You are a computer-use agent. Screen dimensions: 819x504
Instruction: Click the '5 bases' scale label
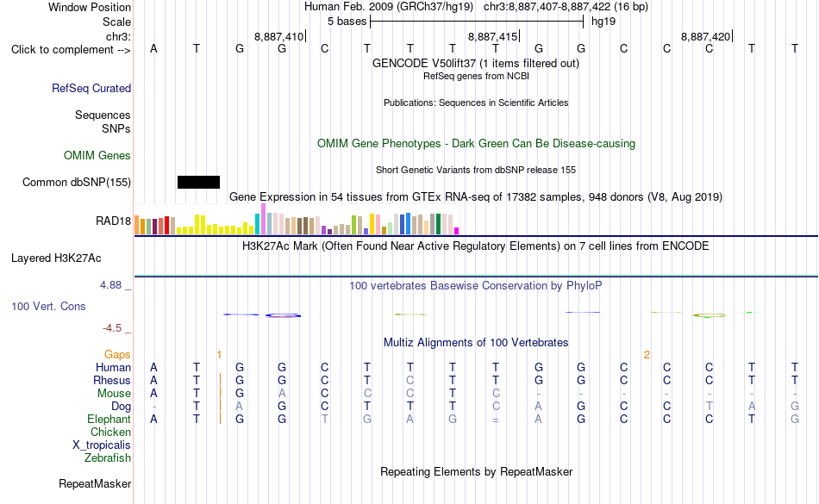[x=347, y=22]
